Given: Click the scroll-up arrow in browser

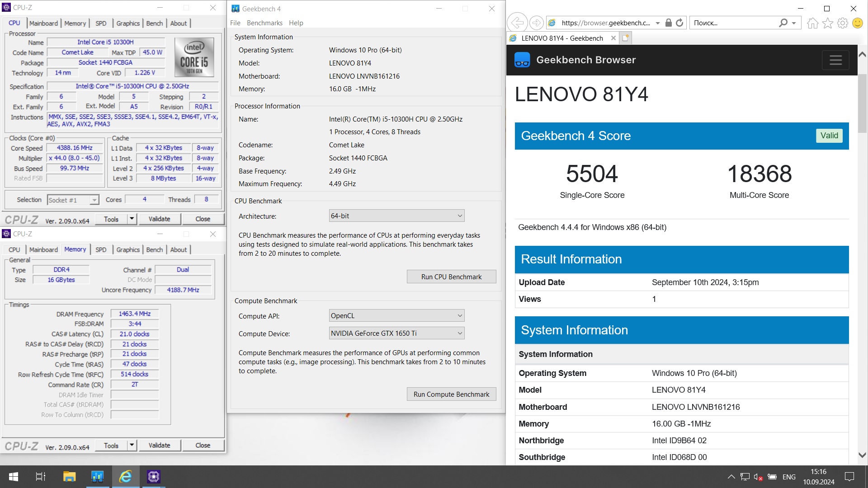Looking at the screenshot, I should pos(862,54).
